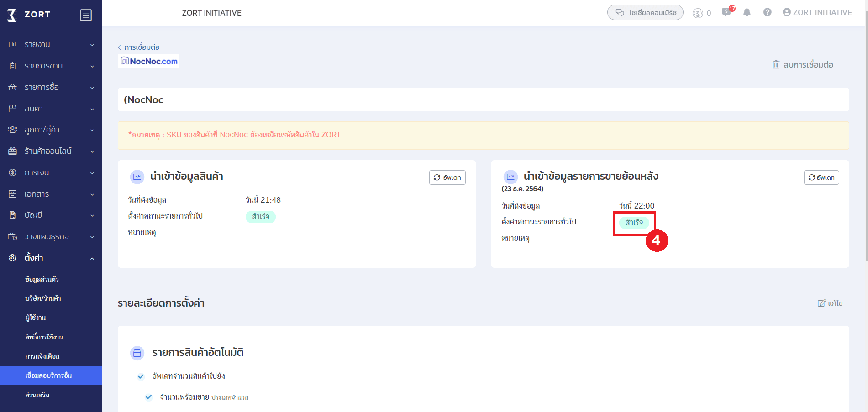Click the รายละเอียดการตั้งค่า heading
This screenshot has width=868, height=412.
pyautogui.click(x=161, y=303)
